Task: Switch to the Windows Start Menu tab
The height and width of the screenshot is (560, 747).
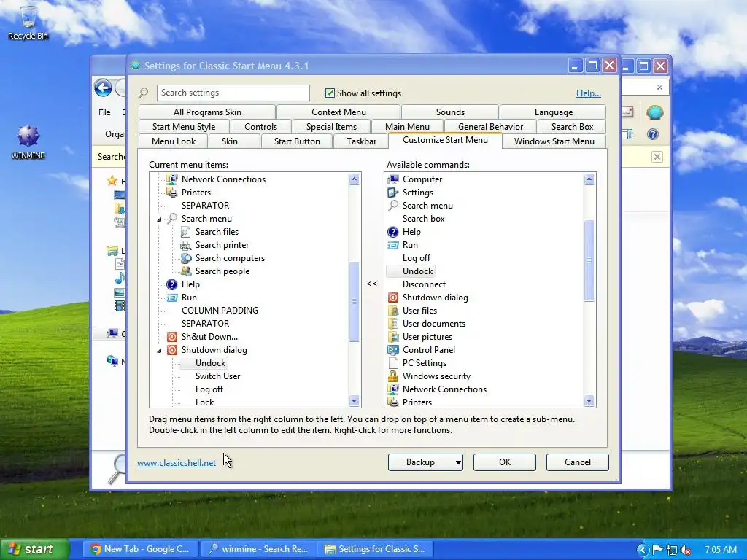Action: click(554, 141)
